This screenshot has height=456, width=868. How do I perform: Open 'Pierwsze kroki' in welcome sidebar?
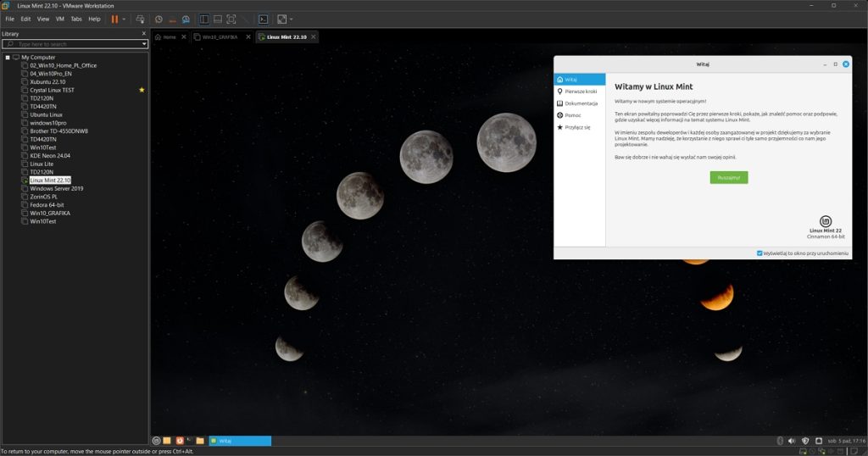(x=581, y=91)
